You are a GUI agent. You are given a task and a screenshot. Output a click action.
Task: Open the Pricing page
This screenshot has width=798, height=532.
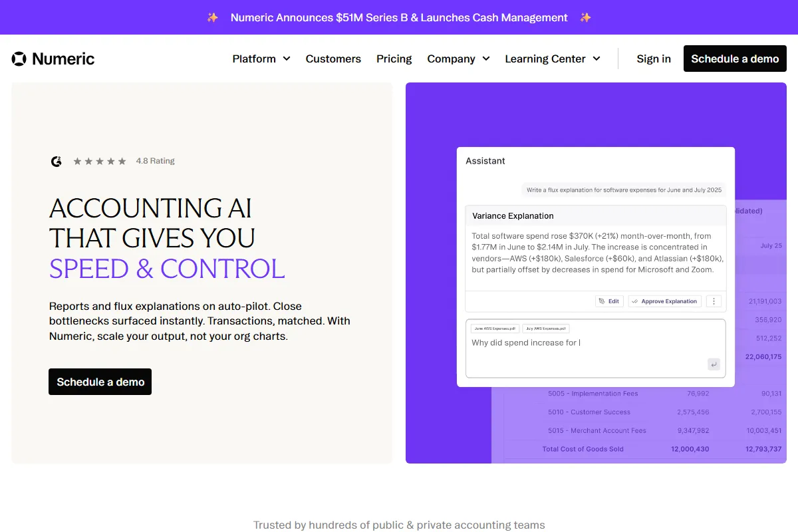pyautogui.click(x=394, y=59)
